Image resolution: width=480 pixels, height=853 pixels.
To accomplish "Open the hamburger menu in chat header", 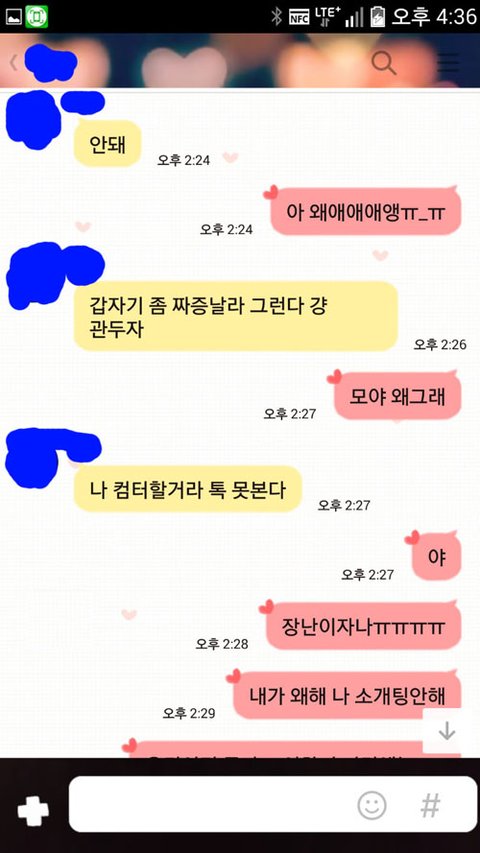I will pyautogui.click(x=448, y=63).
